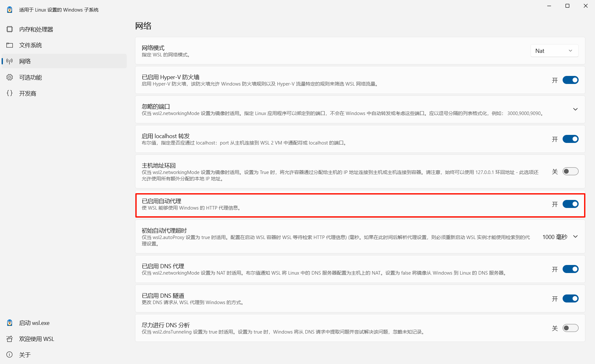Viewport: 595px width, 364px height.
Task: Maximize the WSL settings window
Action: [x=567, y=6]
